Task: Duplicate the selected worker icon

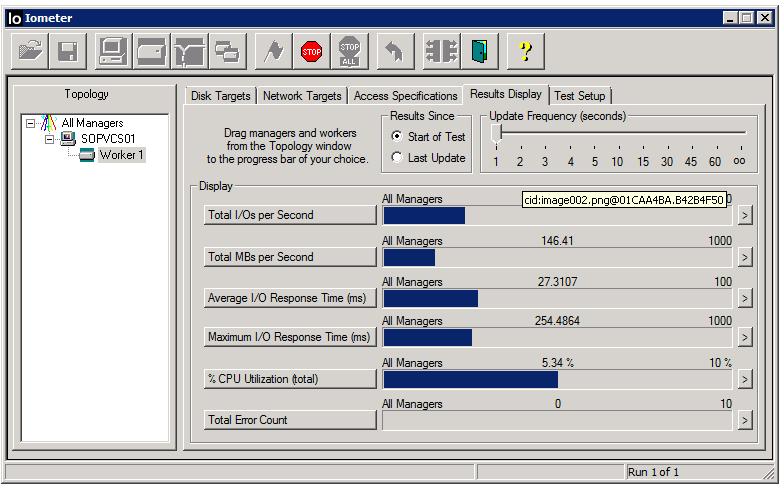Action: (x=228, y=51)
